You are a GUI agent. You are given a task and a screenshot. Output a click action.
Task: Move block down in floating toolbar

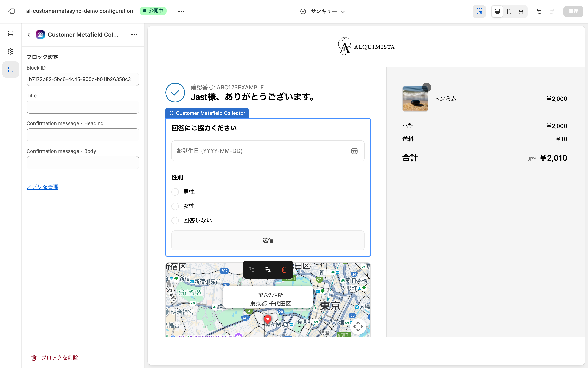(x=268, y=270)
